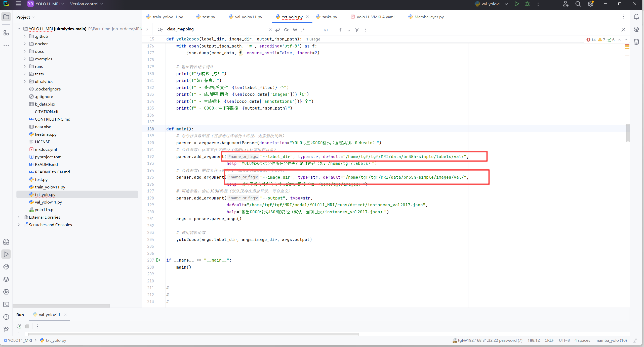The width and height of the screenshot is (644, 347).
Task: Open the Database tool window icon
Action: click(636, 42)
